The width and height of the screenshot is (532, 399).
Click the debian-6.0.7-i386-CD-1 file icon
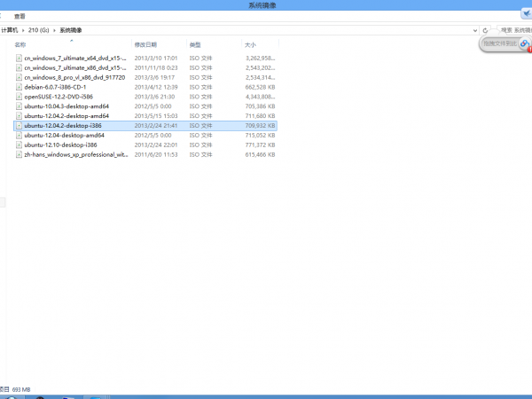tap(19, 87)
